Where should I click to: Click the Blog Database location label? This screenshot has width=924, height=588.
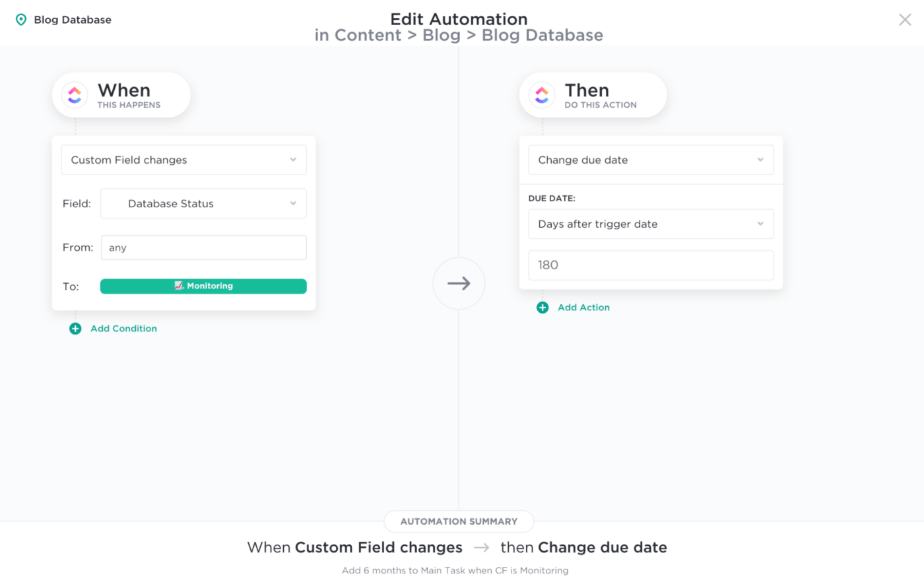(73, 20)
